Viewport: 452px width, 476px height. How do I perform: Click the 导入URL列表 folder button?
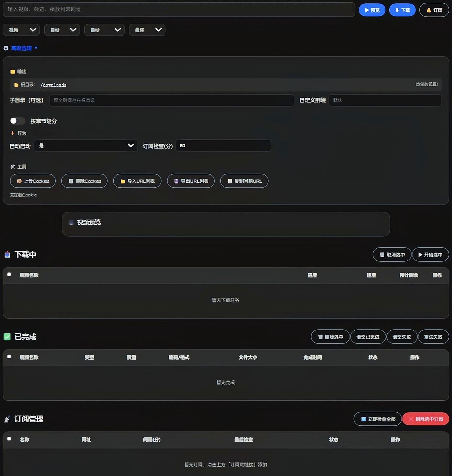pyautogui.click(x=137, y=181)
